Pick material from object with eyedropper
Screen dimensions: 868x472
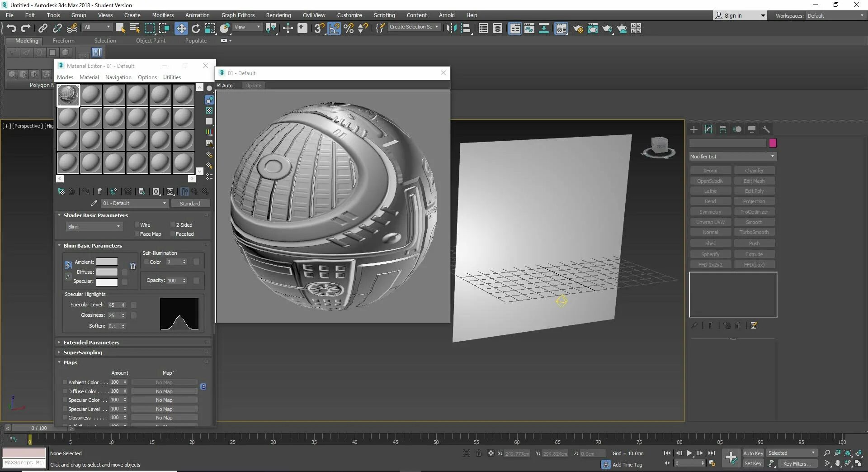tap(94, 203)
